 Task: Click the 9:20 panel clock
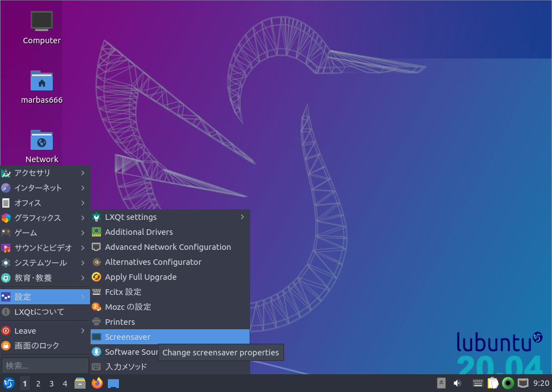click(541, 383)
